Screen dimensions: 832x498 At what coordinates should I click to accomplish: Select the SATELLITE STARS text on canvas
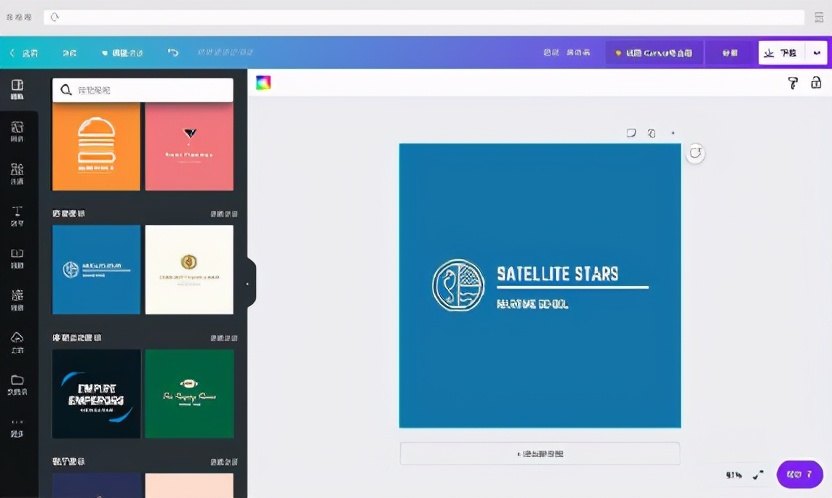pos(557,274)
